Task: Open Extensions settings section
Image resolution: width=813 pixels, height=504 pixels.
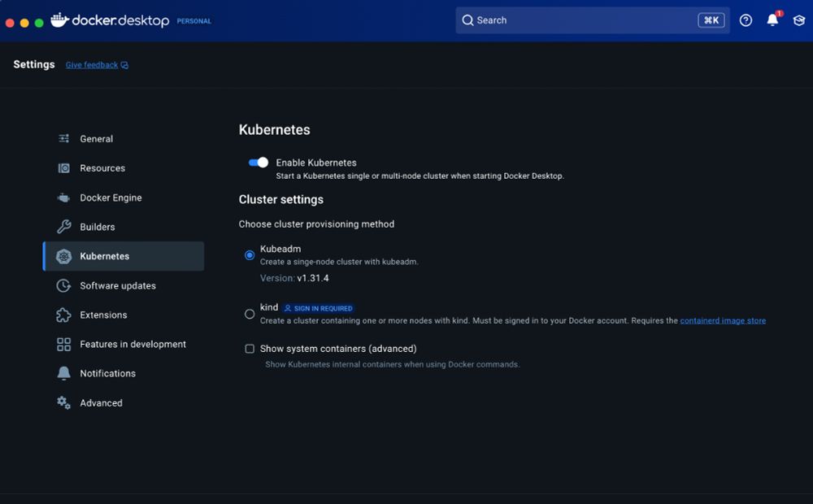Action: pyautogui.click(x=124, y=315)
